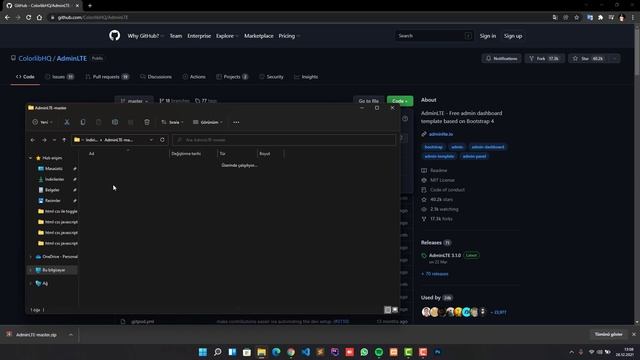Viewport: 640px width, 360px height.
Task: Go up one folder level in Explorer
Action: [64, 140]
